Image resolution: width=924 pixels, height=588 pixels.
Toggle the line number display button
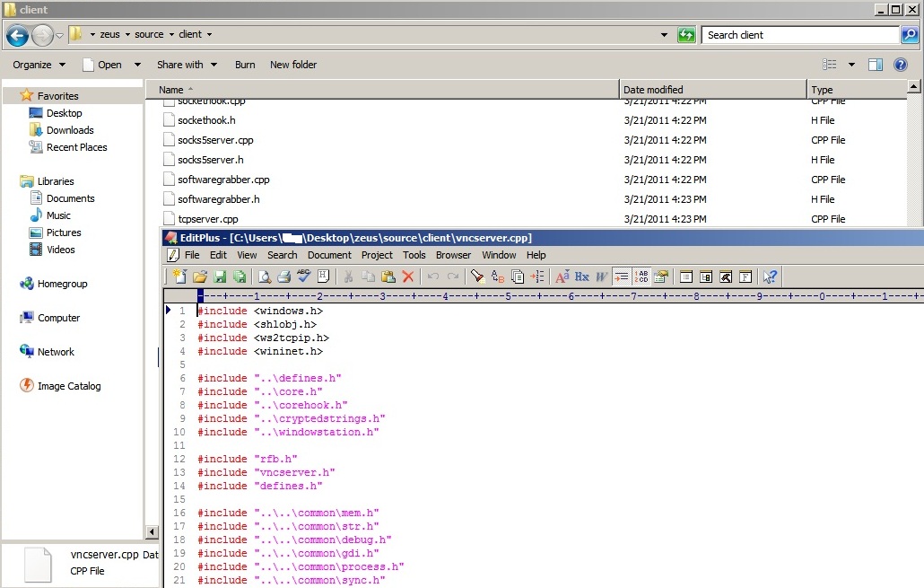[x=641, y=276]
